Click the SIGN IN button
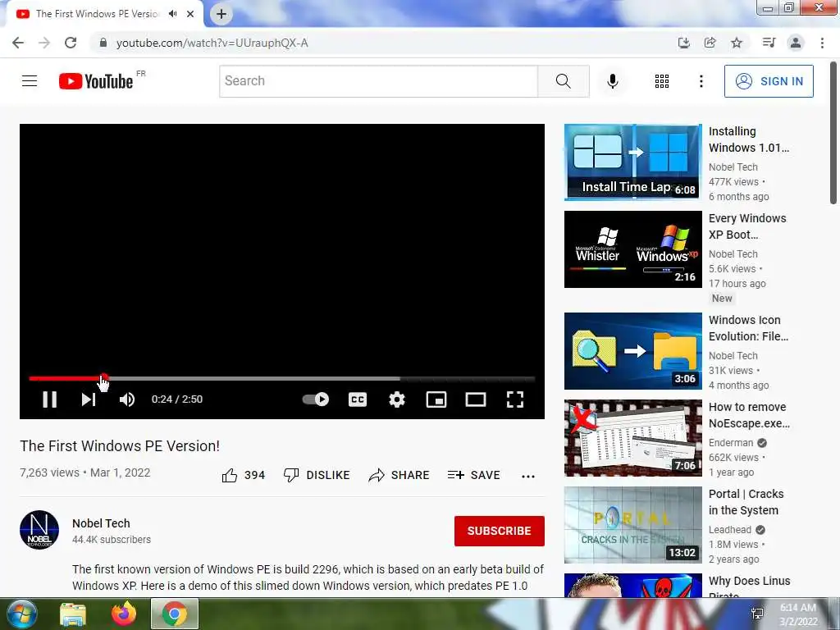Viewport: 840px width, 630px height. [769, 81]
